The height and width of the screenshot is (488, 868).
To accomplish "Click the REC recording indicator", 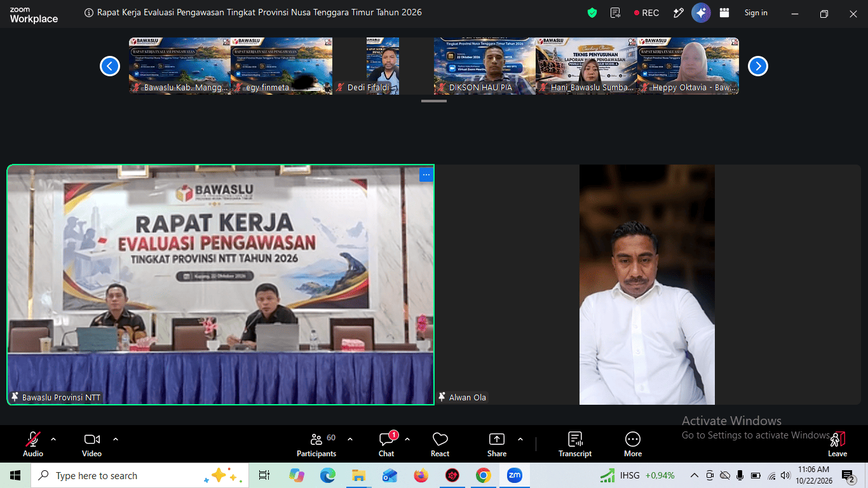I will pos(646,13).
